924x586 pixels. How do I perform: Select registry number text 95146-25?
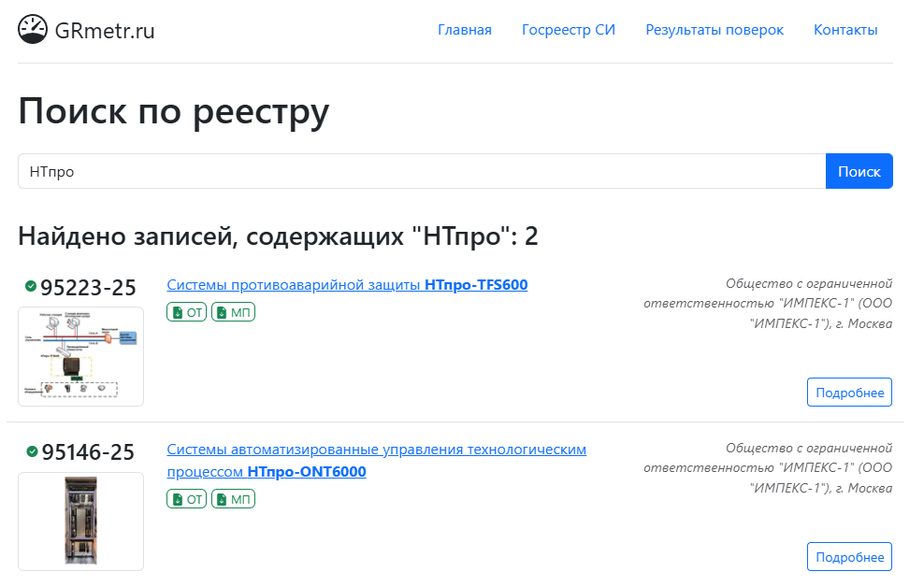tap(89, 451)
